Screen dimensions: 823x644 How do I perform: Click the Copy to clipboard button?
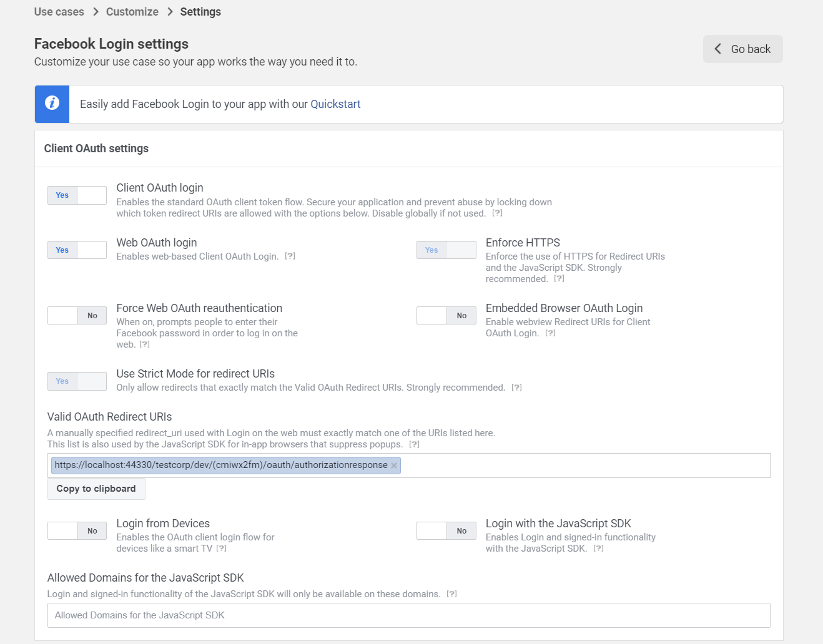96,489
